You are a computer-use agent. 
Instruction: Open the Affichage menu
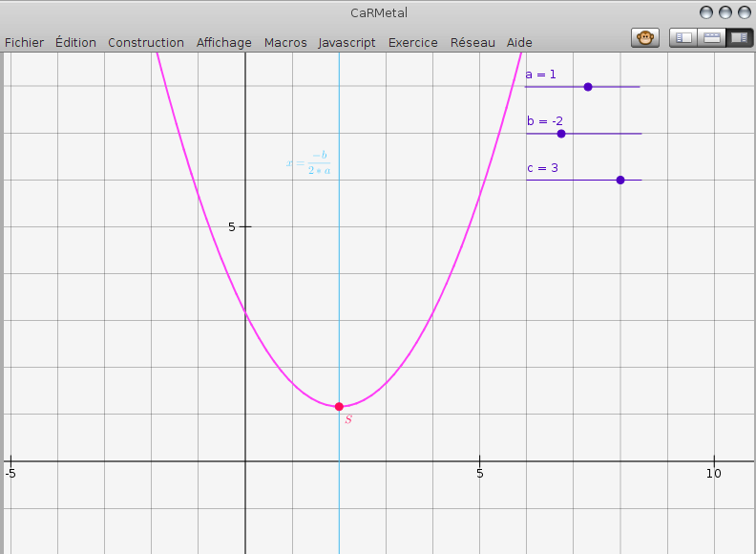point(224,42)
